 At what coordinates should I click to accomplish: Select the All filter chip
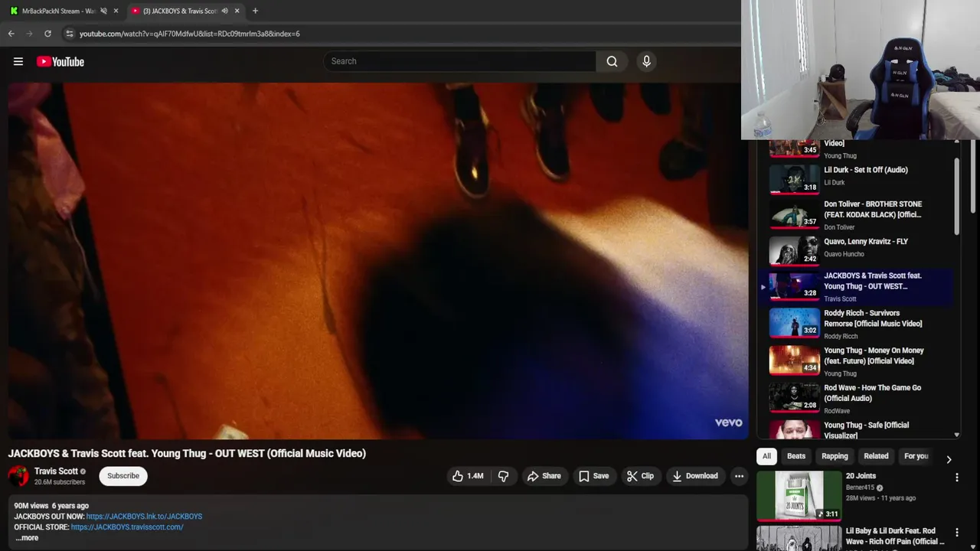pos(766,456)
